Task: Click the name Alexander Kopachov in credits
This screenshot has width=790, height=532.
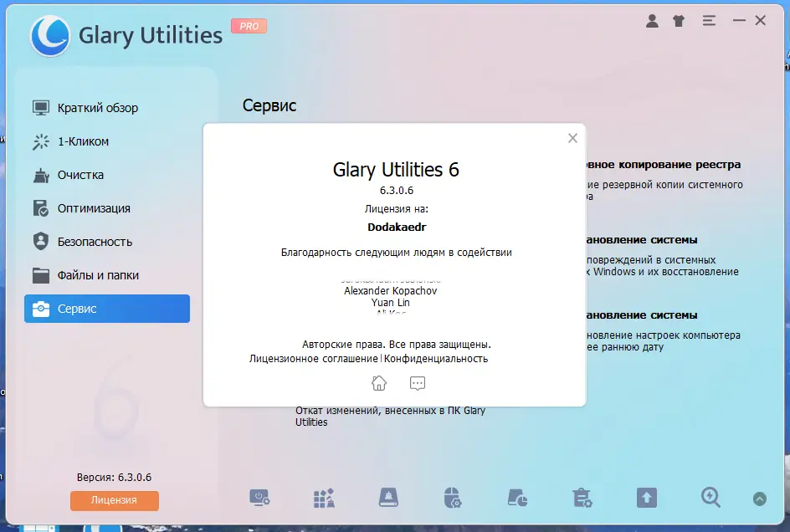Action: [x=391, y=291]
